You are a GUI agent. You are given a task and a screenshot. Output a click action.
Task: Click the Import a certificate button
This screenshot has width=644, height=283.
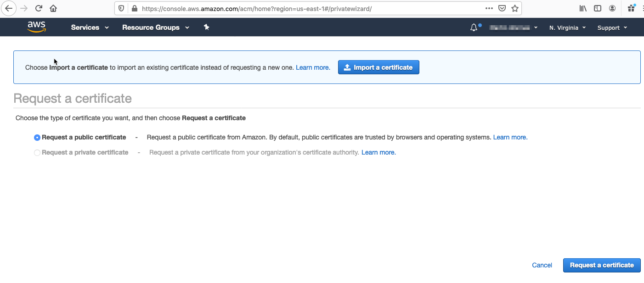(x=378, y=67)
